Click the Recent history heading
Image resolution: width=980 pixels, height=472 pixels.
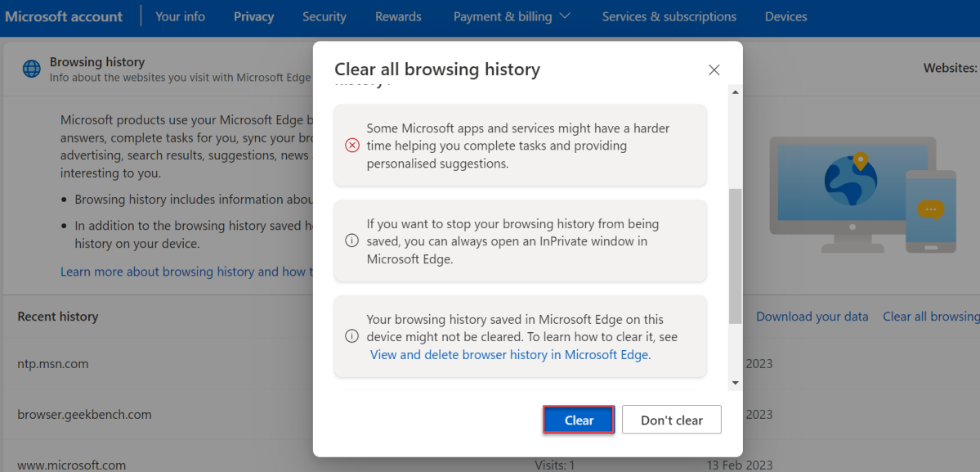58,317
